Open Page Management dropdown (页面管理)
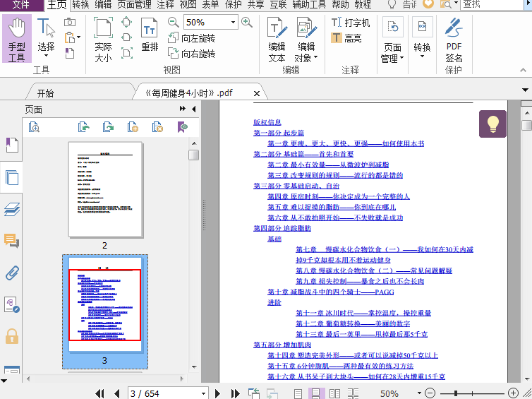Image resolution: width=532 pixels, height=399 pixels. coord(392,40)
